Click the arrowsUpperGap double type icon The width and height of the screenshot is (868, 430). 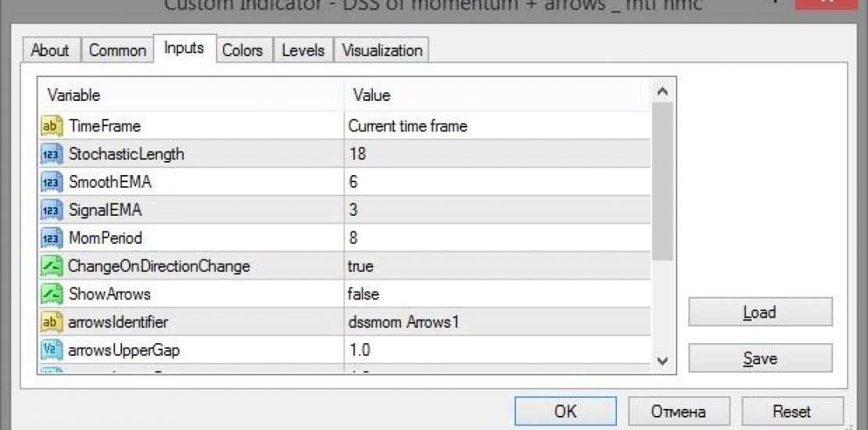pos(52,350)
